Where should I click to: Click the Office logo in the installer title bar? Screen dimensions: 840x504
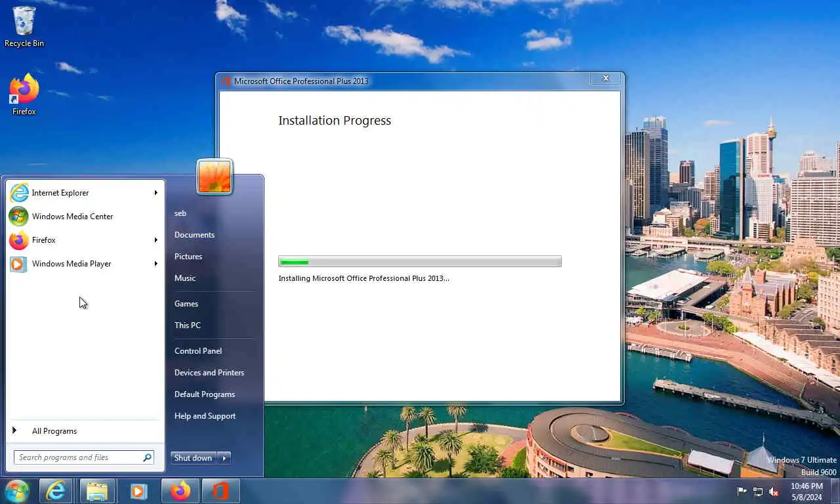pyautogui.click(x=226, y=81)
